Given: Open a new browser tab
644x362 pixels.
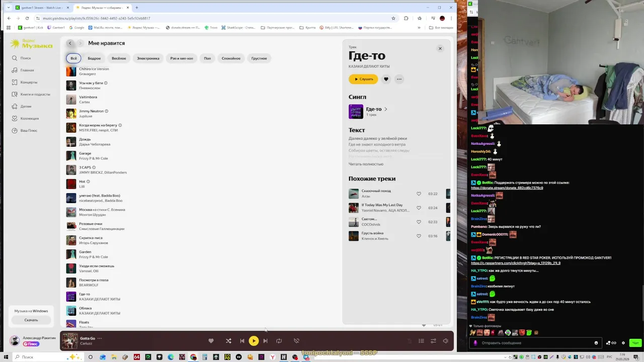Looking at the screenshot, I should pos(136,8).
